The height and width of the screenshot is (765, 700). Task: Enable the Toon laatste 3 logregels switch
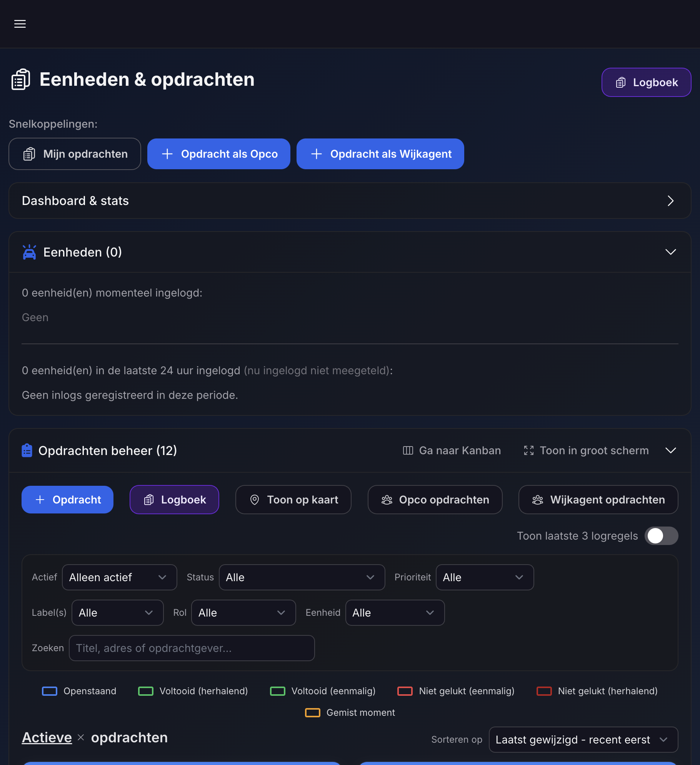(661, 536)
